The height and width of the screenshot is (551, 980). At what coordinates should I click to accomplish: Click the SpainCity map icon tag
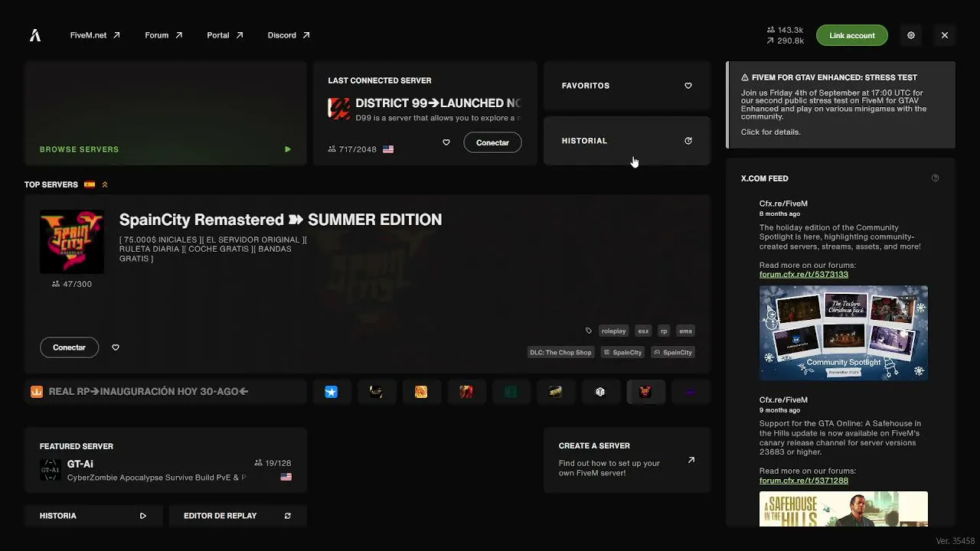pos(622,353)
